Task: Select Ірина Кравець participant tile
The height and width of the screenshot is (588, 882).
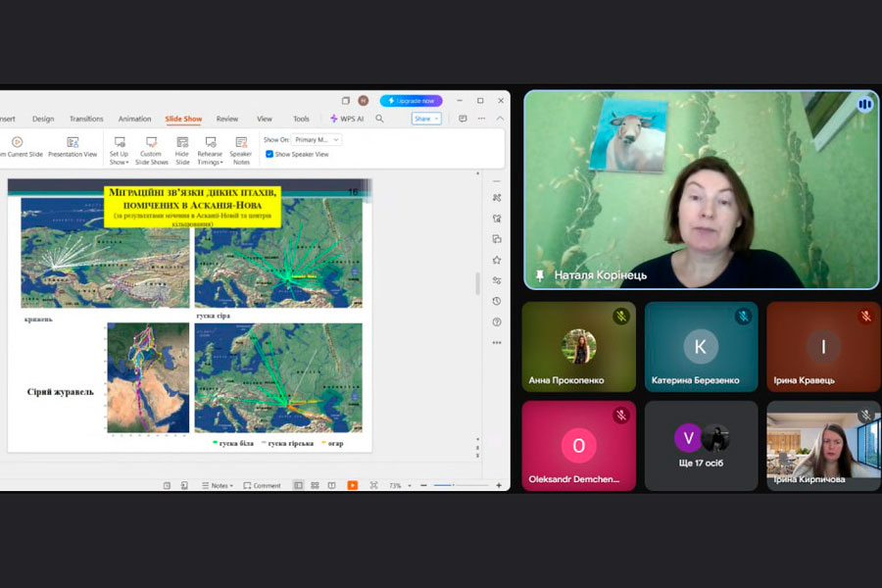Action: [x=823, y=347]
